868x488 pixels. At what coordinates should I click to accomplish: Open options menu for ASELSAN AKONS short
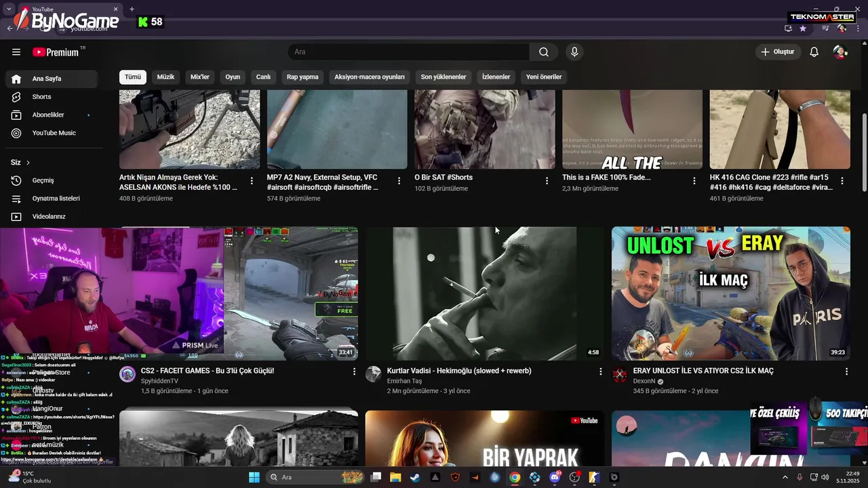[x=252, y=181]
